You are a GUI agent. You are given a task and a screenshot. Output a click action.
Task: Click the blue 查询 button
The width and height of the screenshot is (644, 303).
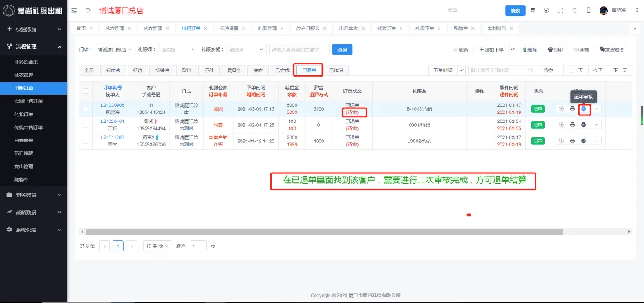(342, 49)
